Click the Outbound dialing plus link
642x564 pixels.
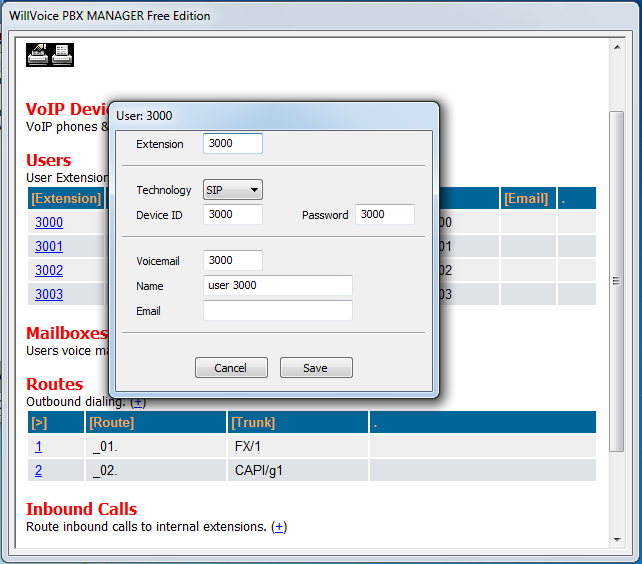(x=138, y=402)
